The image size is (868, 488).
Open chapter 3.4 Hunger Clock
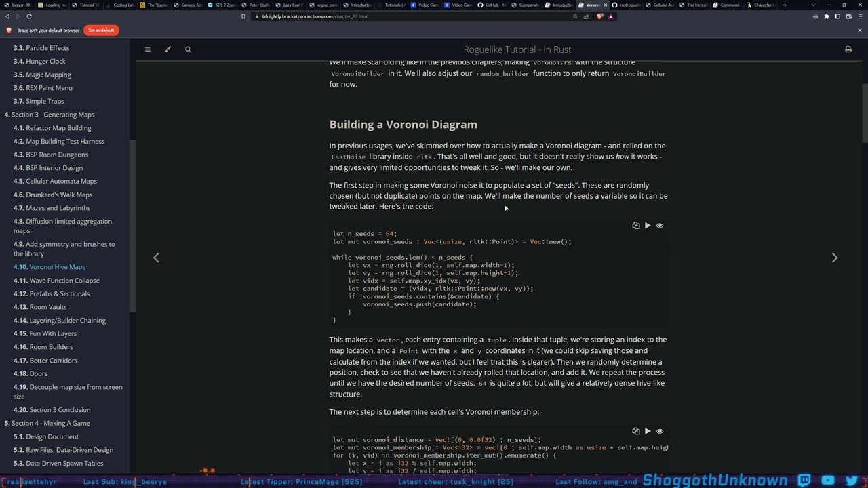39,61
